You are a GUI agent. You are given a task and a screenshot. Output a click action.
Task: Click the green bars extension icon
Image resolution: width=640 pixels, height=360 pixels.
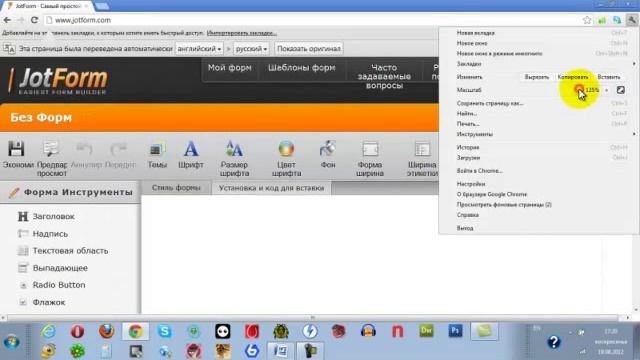pyautogui.click(x=602, y=20)
